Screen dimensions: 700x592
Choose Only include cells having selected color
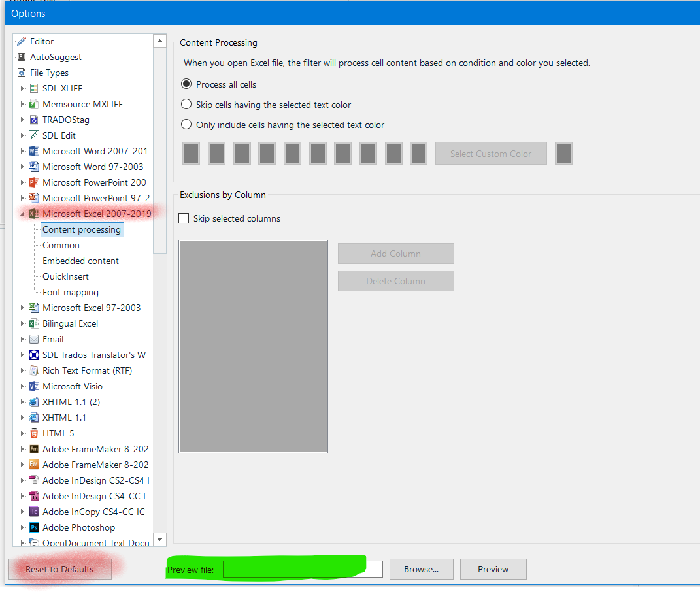tap(186, 124)
